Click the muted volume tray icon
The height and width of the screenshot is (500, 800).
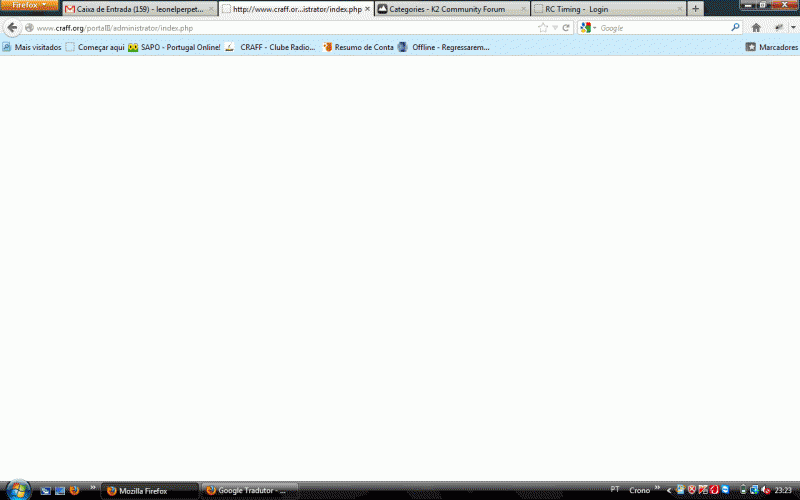765,490
